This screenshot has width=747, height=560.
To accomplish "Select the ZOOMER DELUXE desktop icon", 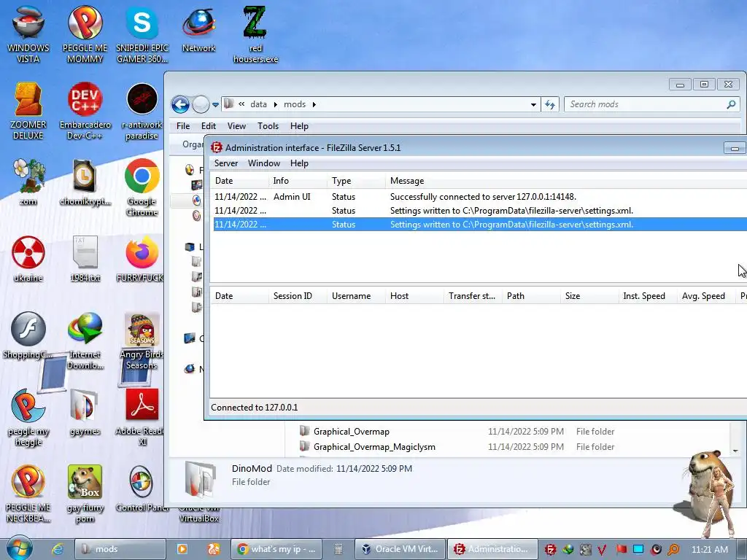I will tap(28, 111).
